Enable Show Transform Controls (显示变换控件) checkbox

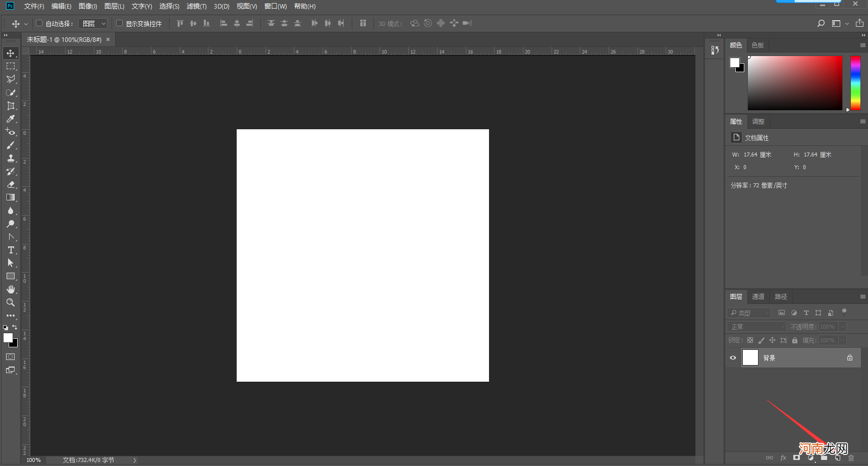click(x=120, y=23)
